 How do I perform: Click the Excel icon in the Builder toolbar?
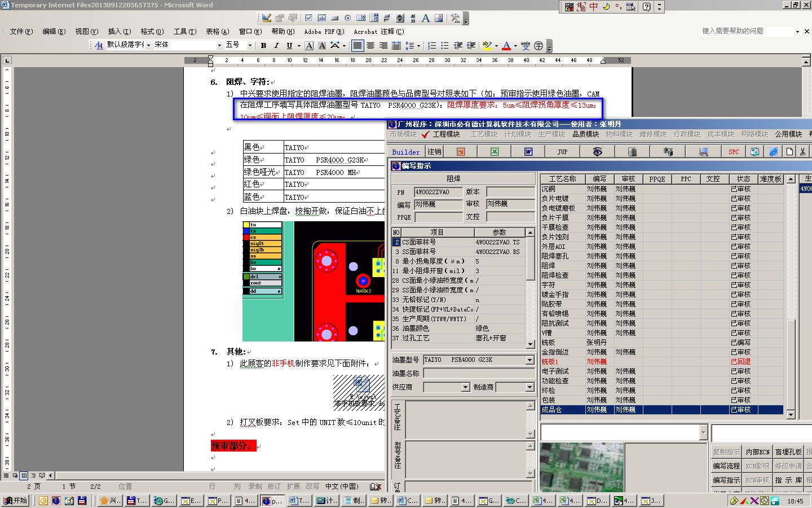(x=495, y=152)
